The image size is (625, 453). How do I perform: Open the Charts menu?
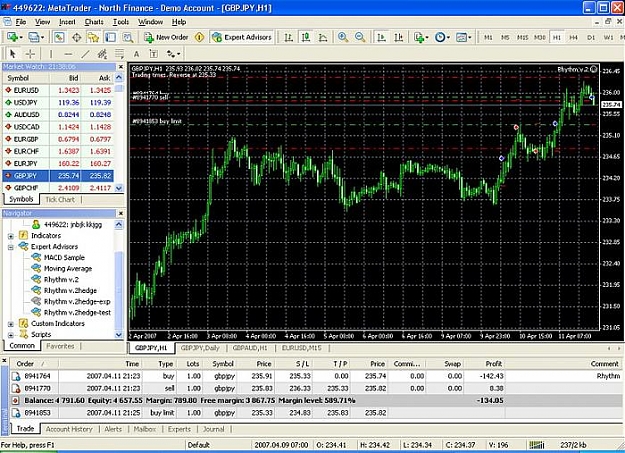coord(94,22)
